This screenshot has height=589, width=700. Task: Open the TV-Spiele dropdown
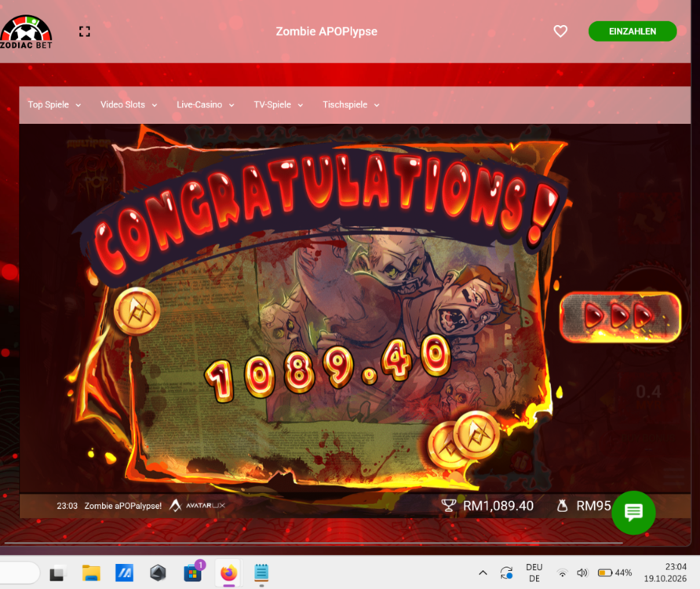tap(278, 104)
